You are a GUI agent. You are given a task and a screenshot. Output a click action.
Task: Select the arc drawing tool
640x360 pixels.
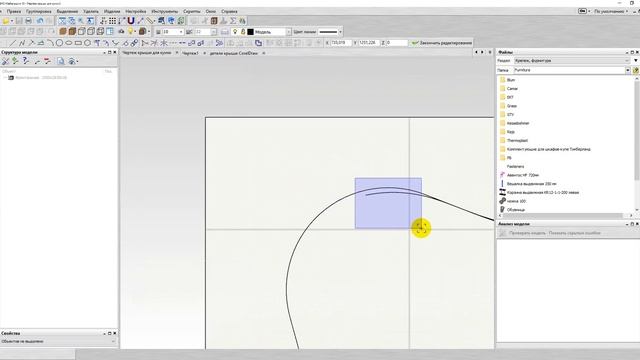50,43
